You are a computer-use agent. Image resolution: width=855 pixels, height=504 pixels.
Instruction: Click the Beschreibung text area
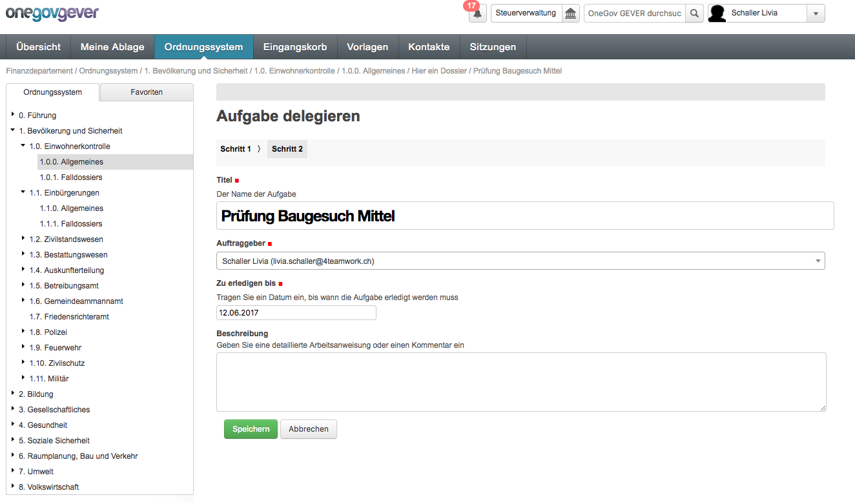click(x=521, y=382)
